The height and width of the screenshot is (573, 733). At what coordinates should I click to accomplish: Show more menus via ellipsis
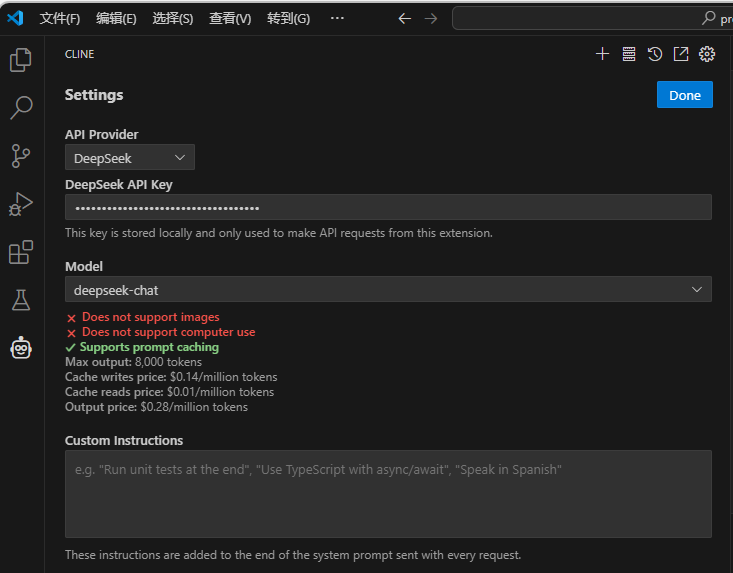337,18
